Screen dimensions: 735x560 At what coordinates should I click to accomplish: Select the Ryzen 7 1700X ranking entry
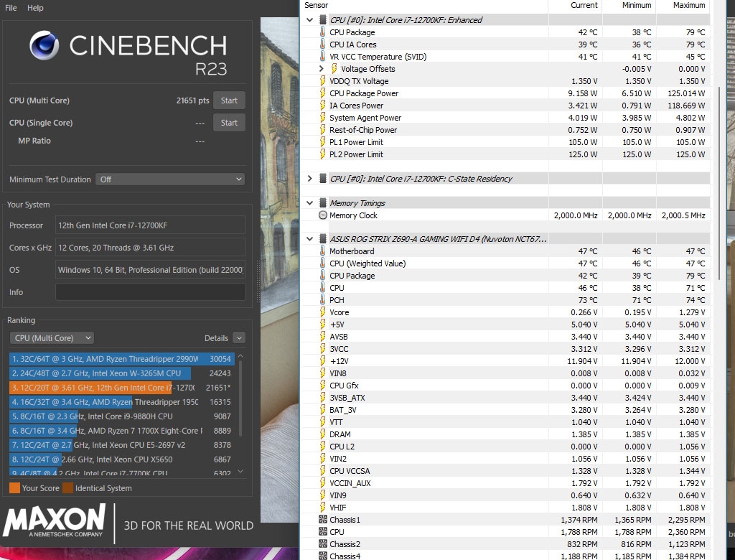tap(122, 431)
